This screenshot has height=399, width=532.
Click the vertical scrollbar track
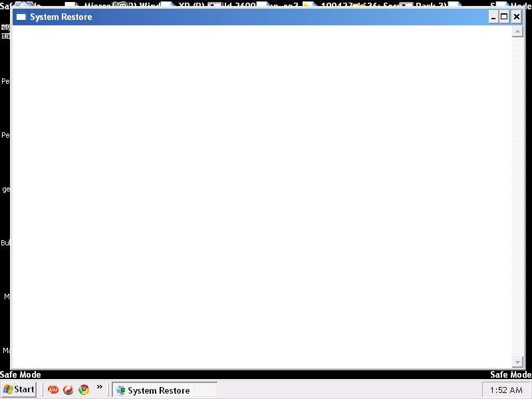point(517,199)
